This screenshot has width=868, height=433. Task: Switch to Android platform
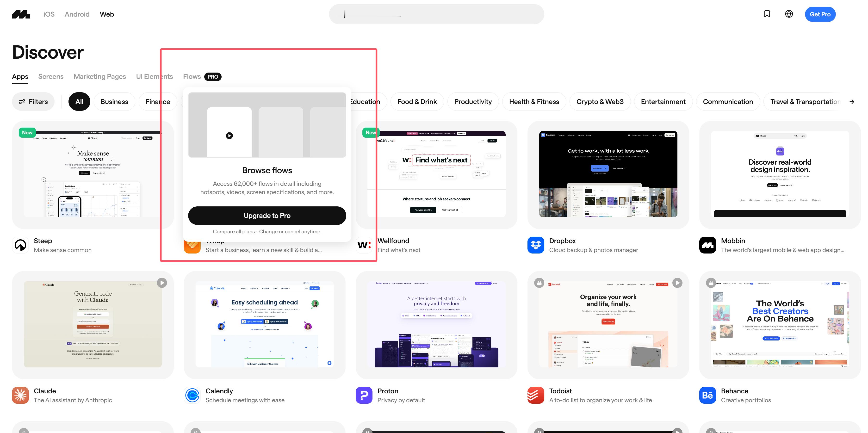[x=77, y=14]
